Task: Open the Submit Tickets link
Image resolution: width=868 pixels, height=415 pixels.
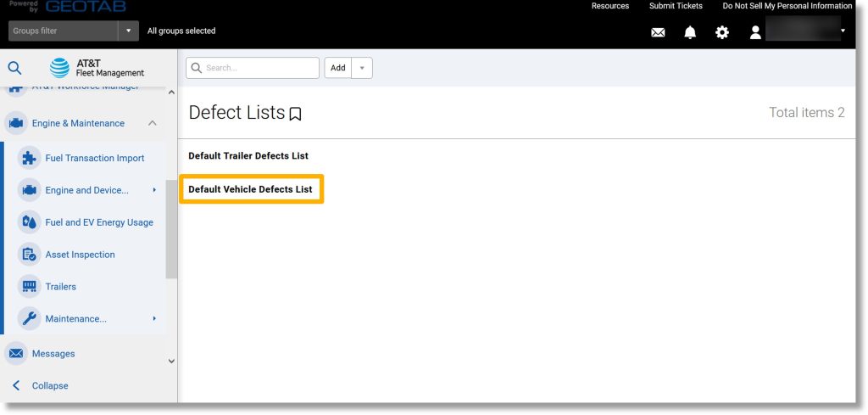Action: click(676, 6)
